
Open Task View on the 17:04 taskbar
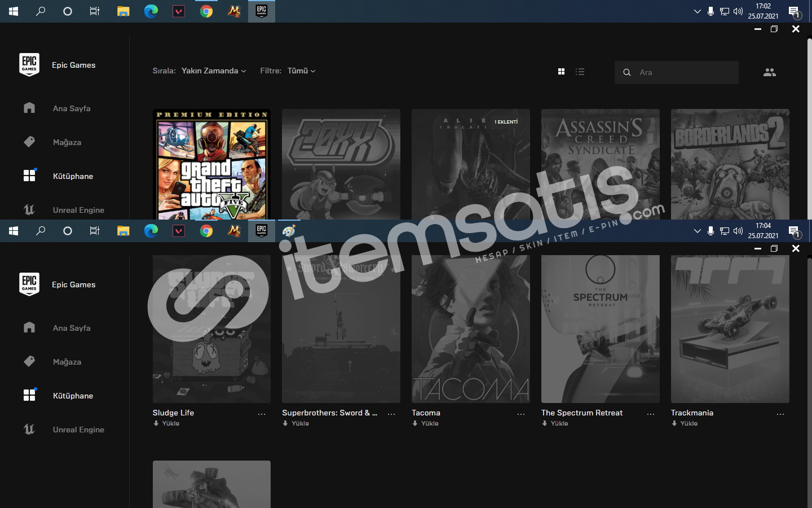tap(95, 231)
